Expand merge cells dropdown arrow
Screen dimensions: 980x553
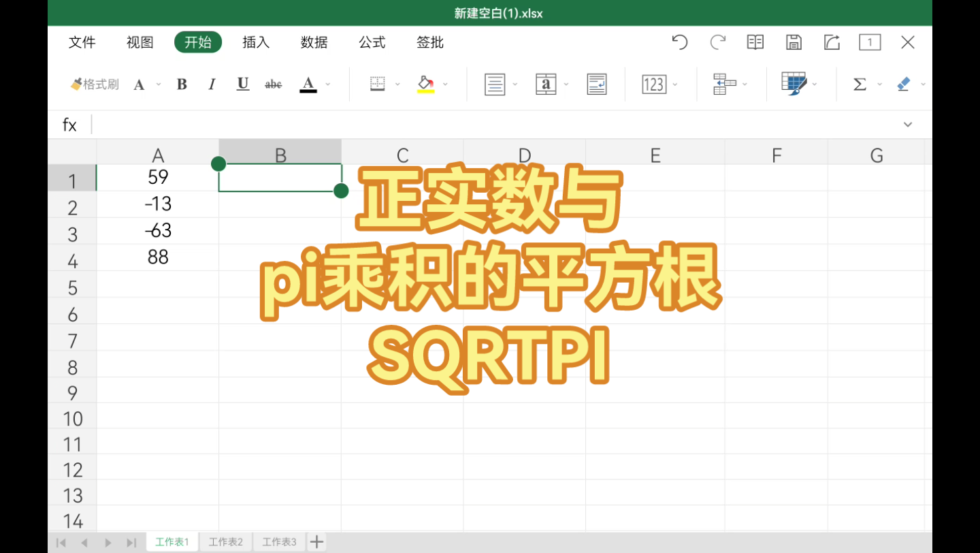566,84
